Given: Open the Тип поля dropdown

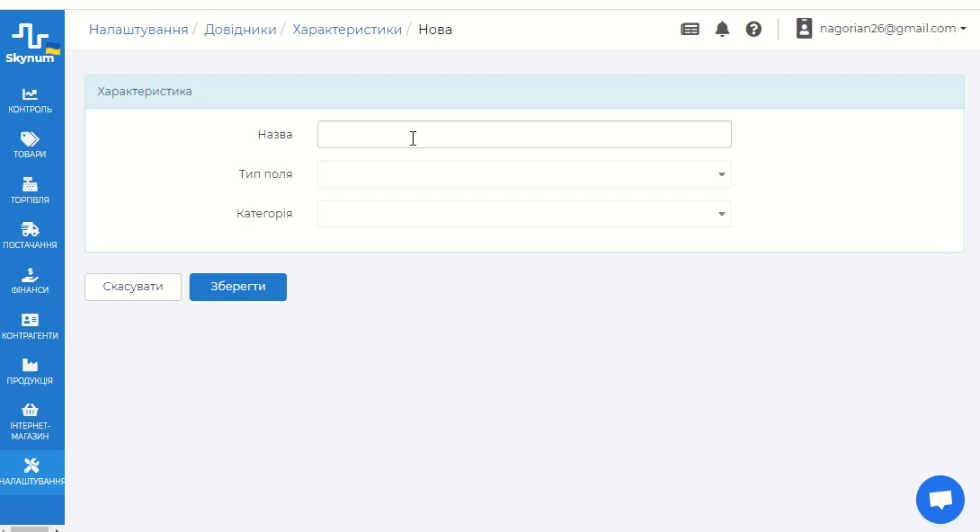Looking at the screenshot, I should point(524,174).
